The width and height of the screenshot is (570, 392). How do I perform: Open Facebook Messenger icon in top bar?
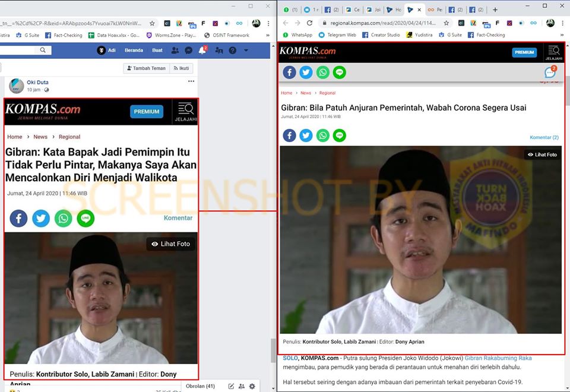point(188,50)
